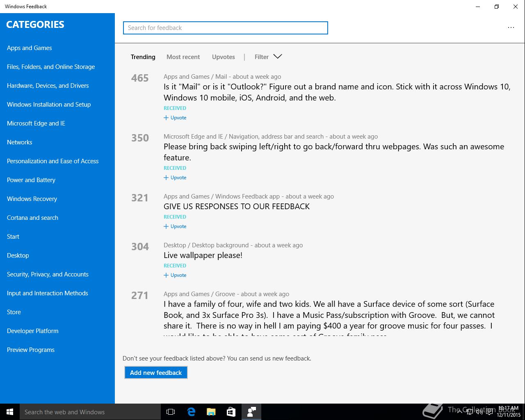Expand the Filter dropdown chevron

(x=278, y=57)
